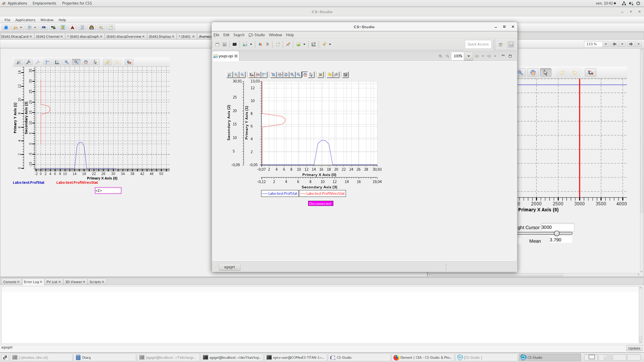Open the 100% zoom dropdown
The image size is (644, 362).
[468, 56]
